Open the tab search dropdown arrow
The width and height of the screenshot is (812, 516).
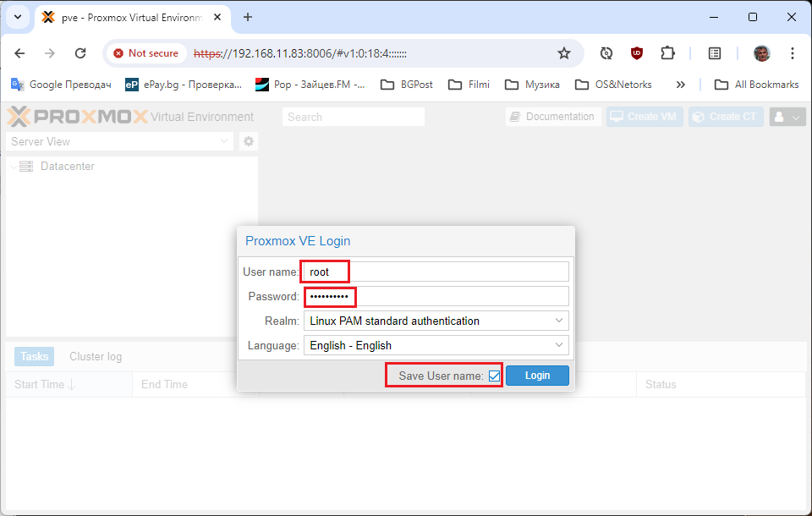pos(18,17)
